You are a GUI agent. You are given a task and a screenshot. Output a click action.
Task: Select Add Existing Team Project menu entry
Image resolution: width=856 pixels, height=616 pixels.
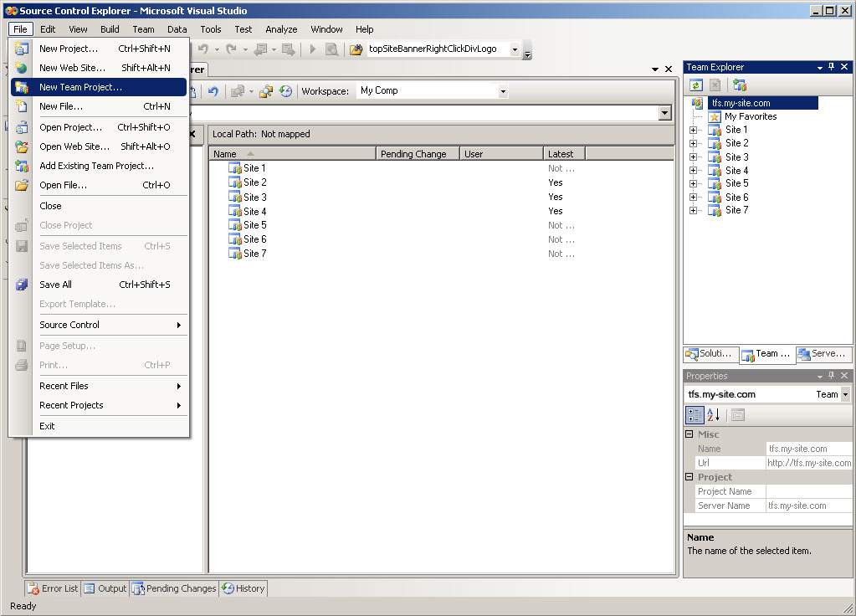(99, 166)
